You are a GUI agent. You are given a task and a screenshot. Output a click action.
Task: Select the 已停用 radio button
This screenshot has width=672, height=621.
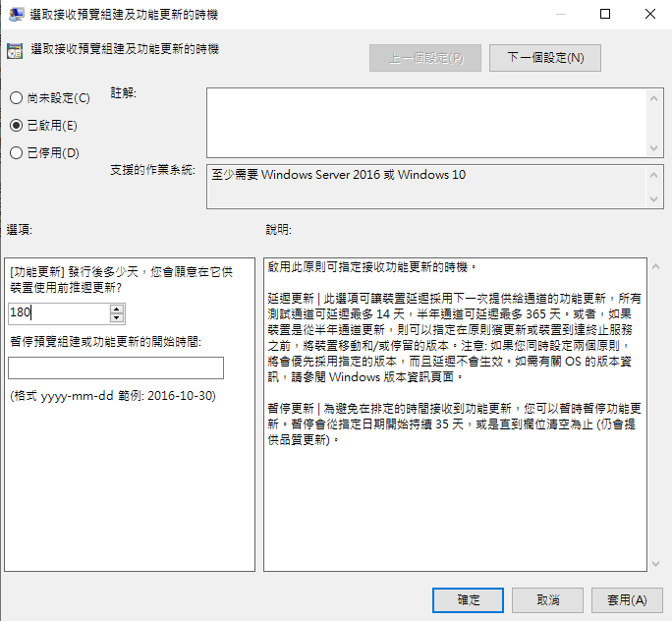pos(15,153)
